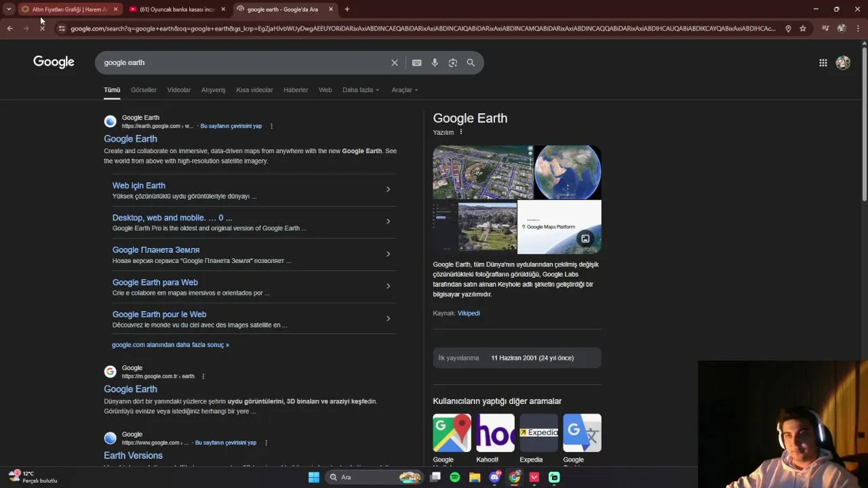Image resolution: width=868 pixels, height=488 pixels.
Task: Bookmark this page with the star icon
Action: coord(803,28)
